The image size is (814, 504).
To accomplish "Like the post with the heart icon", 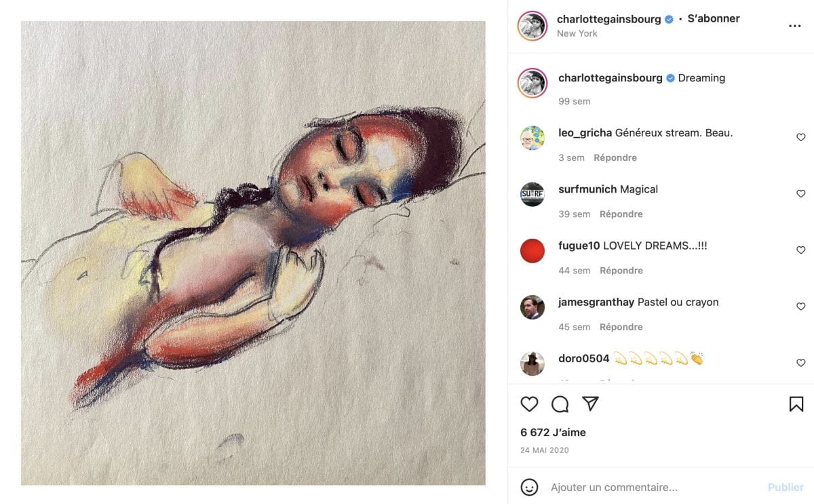I will [529, 404].
